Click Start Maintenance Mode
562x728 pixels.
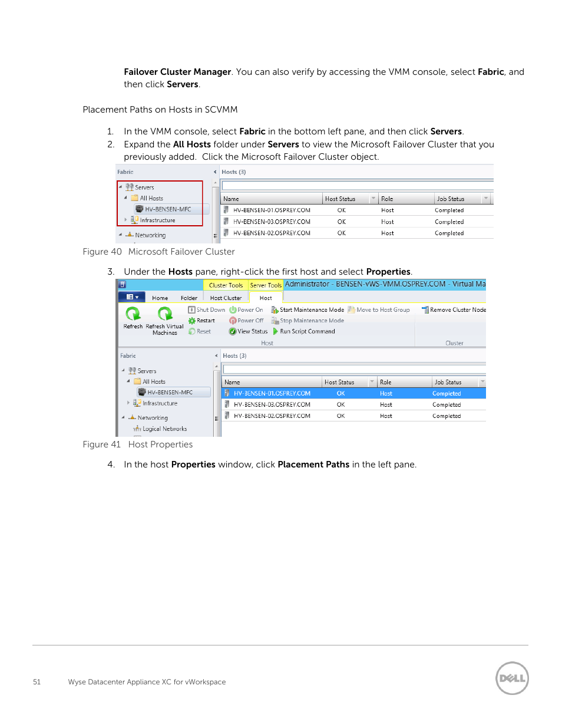[308, 309]
